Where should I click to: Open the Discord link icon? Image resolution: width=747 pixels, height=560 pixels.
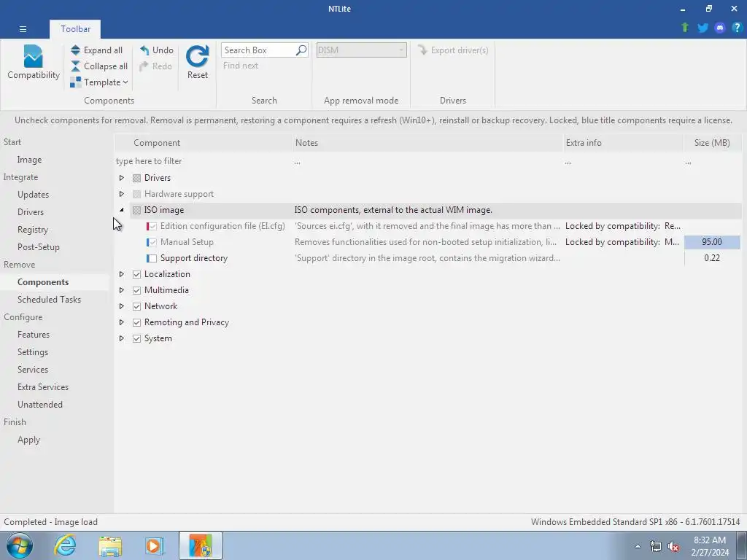pos(720,28)
